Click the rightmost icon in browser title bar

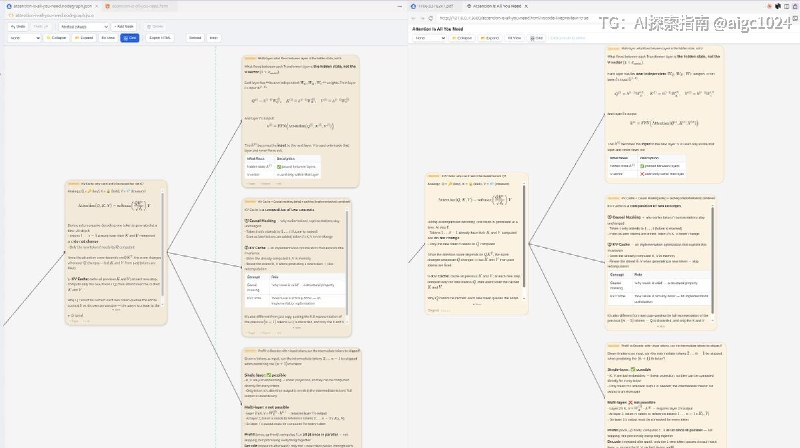pyautogui.click(x=794, y=6)
